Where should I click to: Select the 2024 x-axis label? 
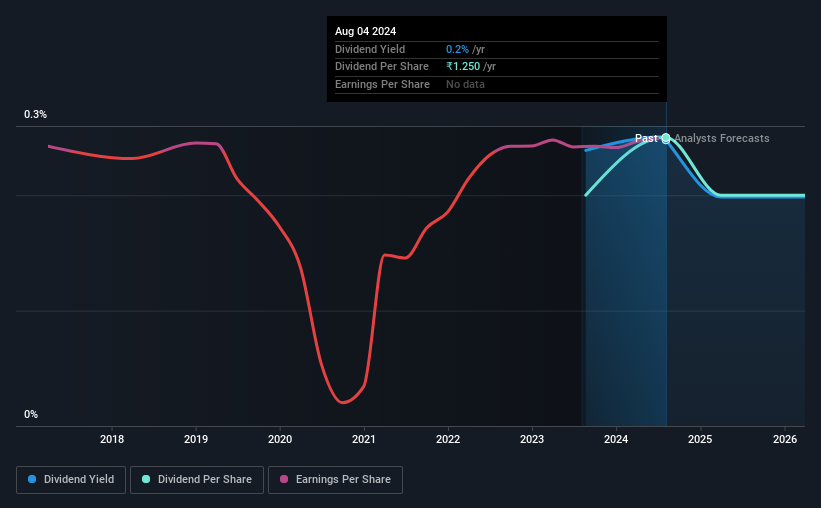click(616, 439)
